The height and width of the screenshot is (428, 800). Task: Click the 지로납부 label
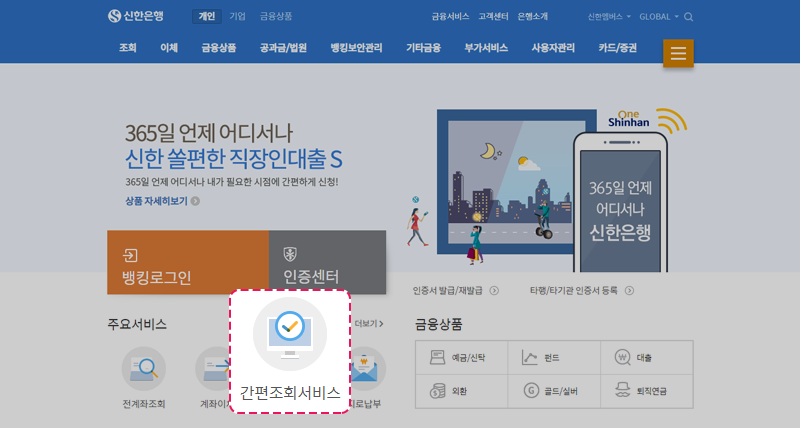[x=365, y=404]
